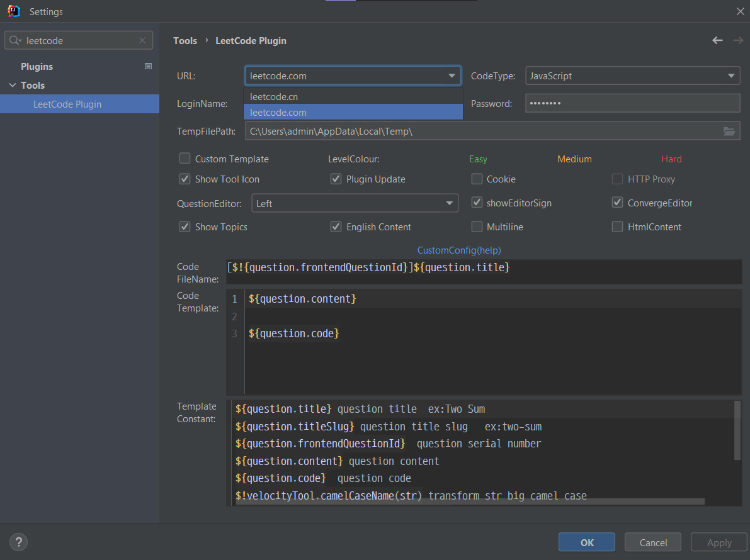The image size is (750, 560).
Task: Click the Password input field
Action: pyautogui.click(x=632, y=103)
